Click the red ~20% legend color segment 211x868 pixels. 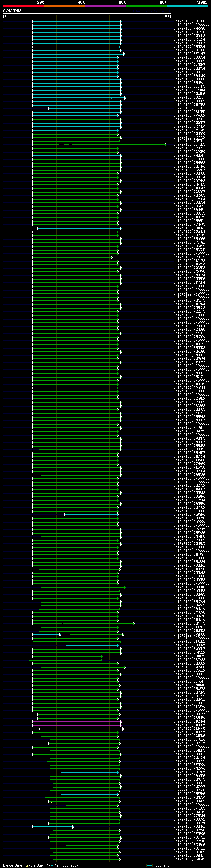click(x=24, y=6)
